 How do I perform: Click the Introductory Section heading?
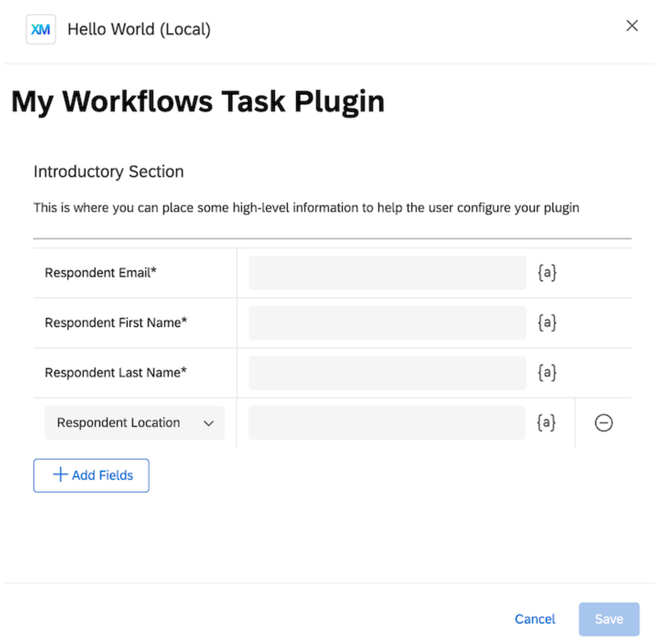coord(108,172)
